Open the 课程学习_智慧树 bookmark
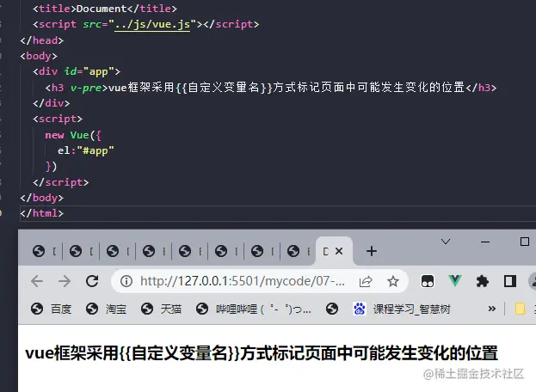Viewport: 536px width, 392px height. (402, 309)
